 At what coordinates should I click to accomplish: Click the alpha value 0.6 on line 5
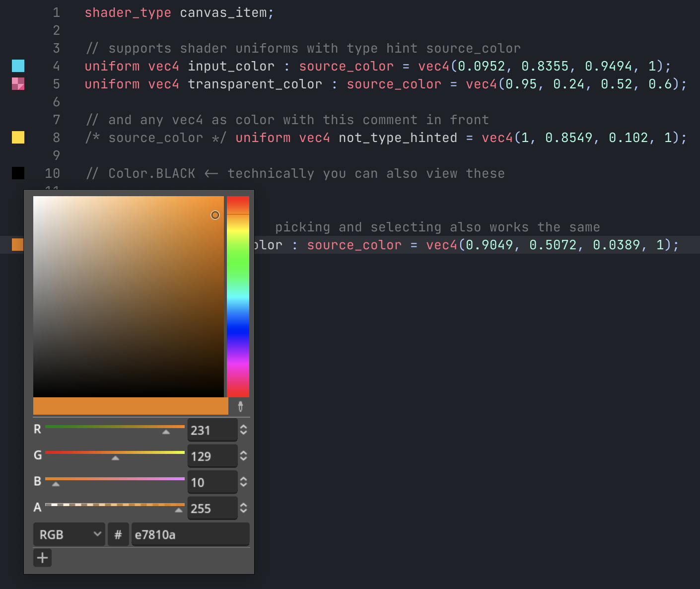tap(660, 84)
